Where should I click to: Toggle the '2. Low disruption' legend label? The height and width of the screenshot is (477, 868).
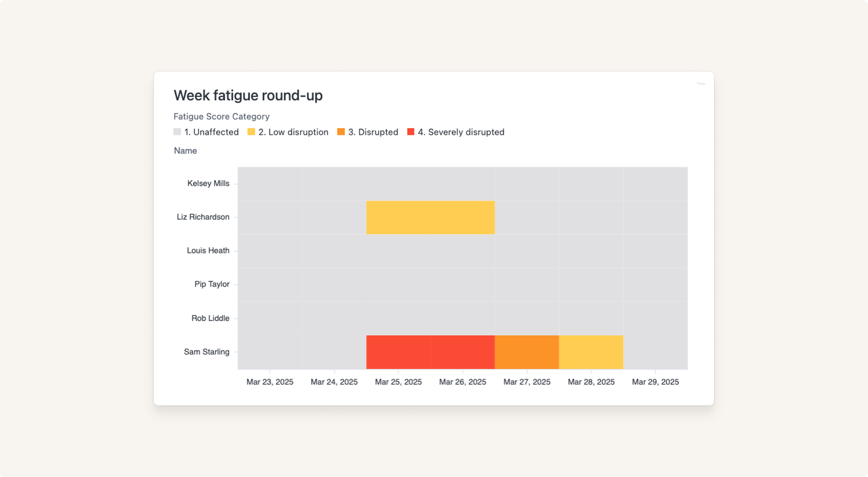tap(293, 132)
